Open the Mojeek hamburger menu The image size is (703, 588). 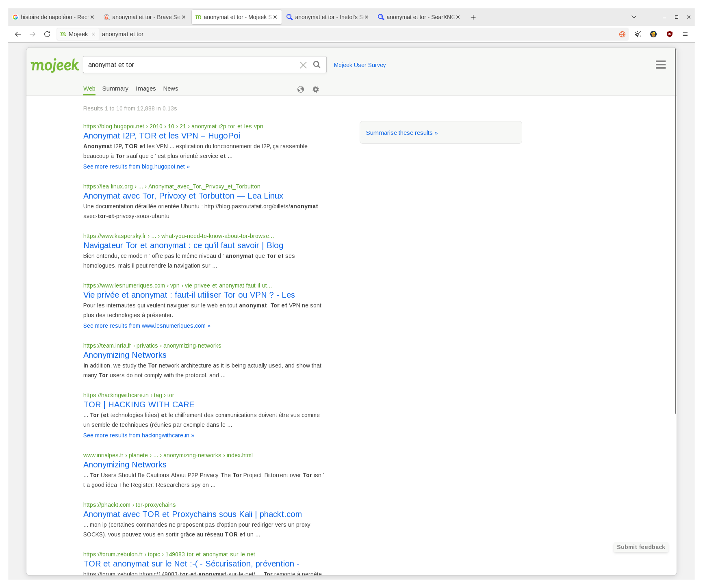(661, 65)
